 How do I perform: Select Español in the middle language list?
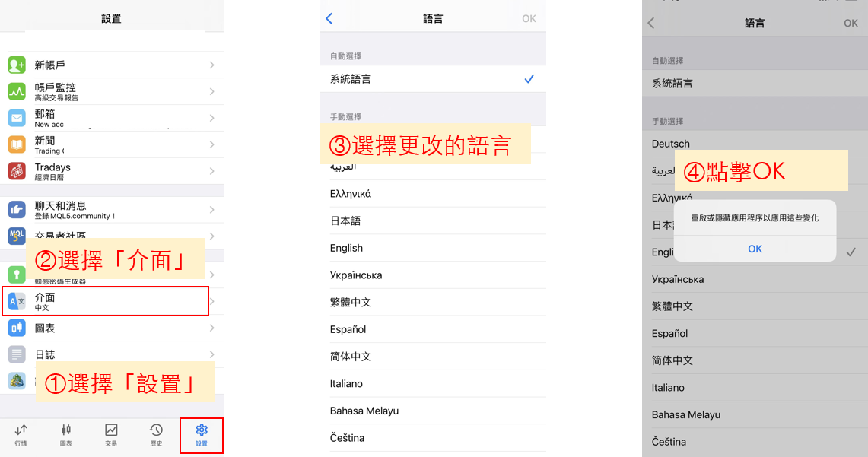433,329
